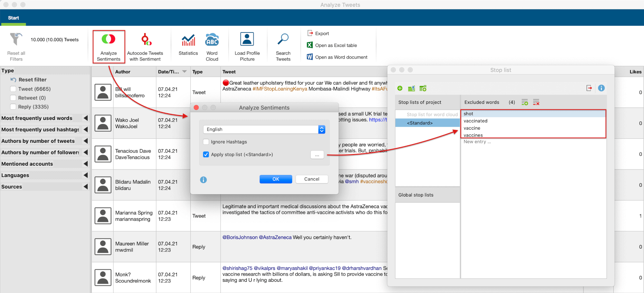This screenshot has height=293, width=644.
Task: Open tweets as Word document
Action: 337,57
